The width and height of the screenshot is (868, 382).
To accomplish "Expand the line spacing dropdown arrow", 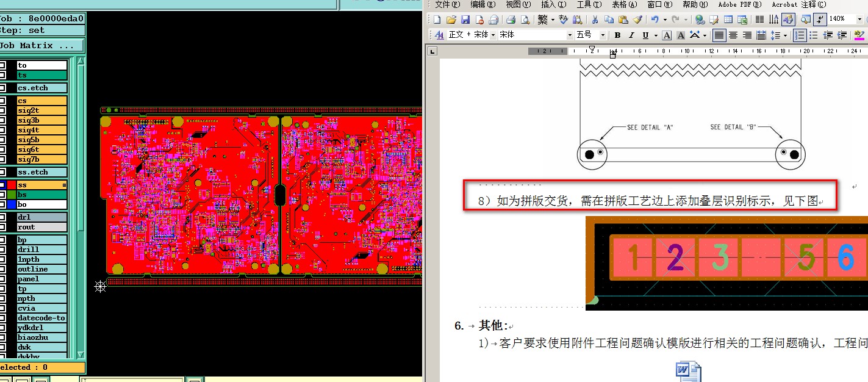I will coord(786,35).
